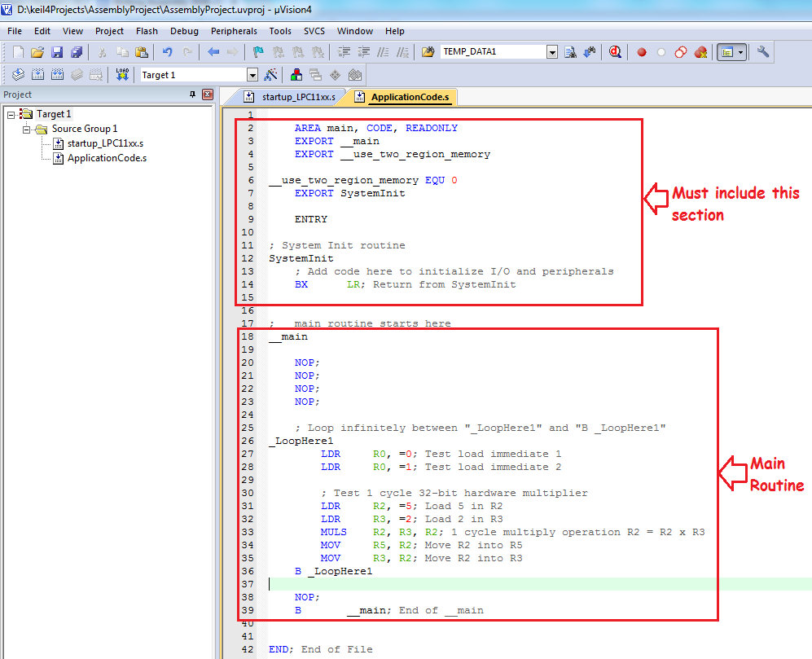Kill all breakpoints
The width and height of the screenshot is (812, 659).
click(700, 52)
